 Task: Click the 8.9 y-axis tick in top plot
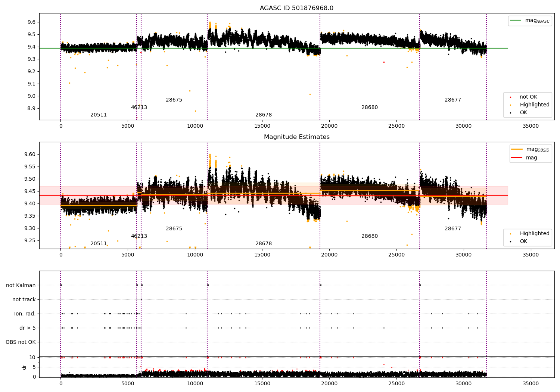click(x=31, y=109)
